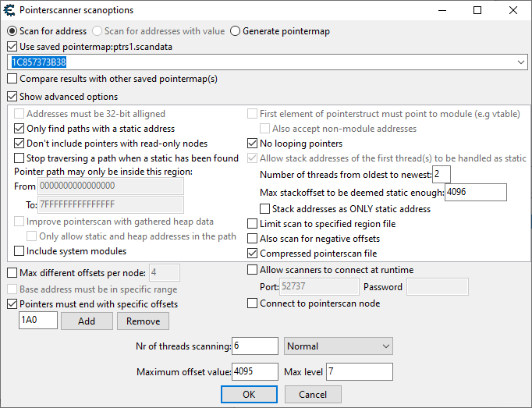Toggle Compressed pointerscan file checkbox
The height and width of the screenshot is (408, 532).
253,254
